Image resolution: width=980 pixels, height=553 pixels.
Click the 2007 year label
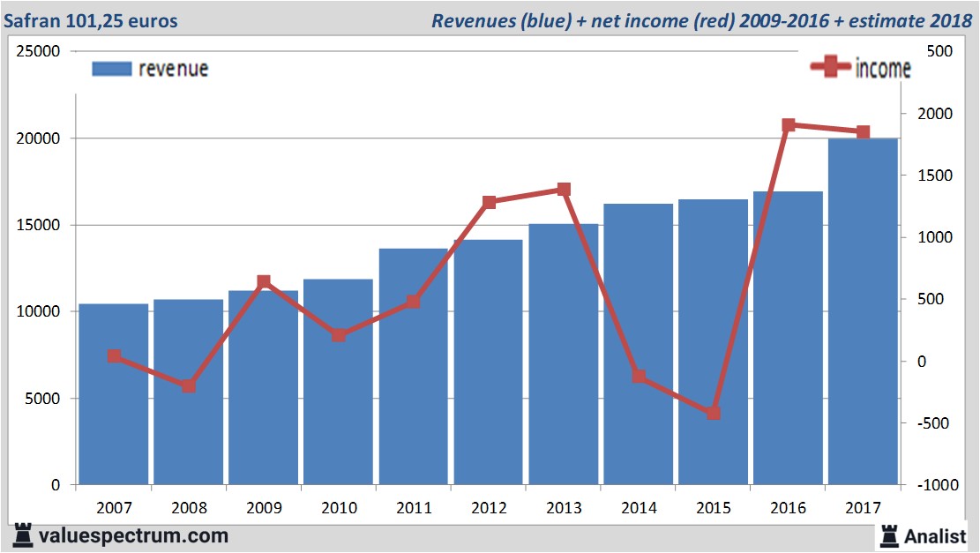[x=115, y=507]
